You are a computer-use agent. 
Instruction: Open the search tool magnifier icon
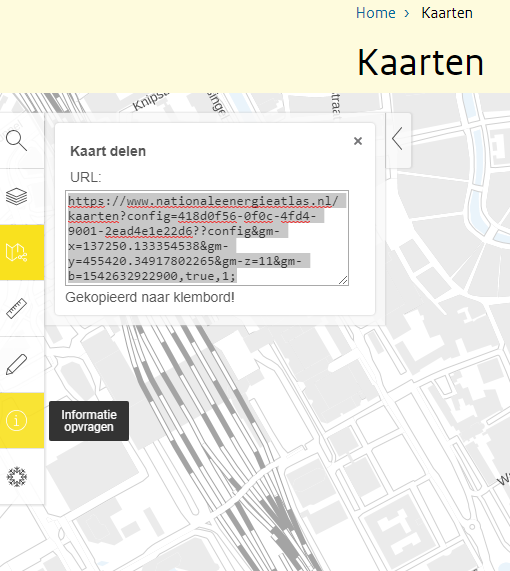16,141
